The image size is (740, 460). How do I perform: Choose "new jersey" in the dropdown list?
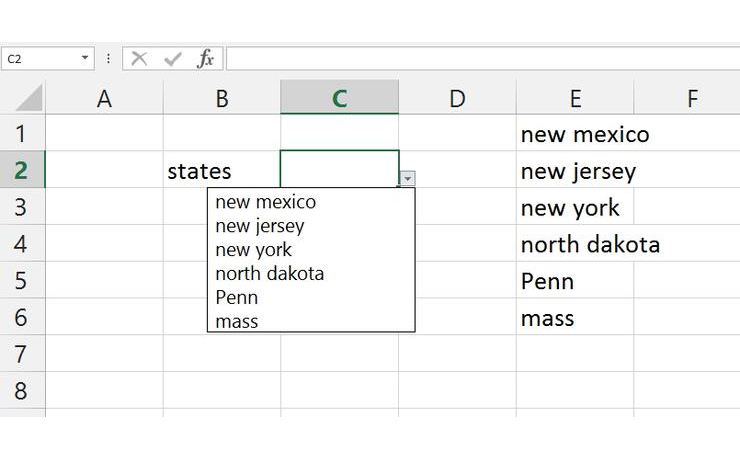click(x=260, y=226)
